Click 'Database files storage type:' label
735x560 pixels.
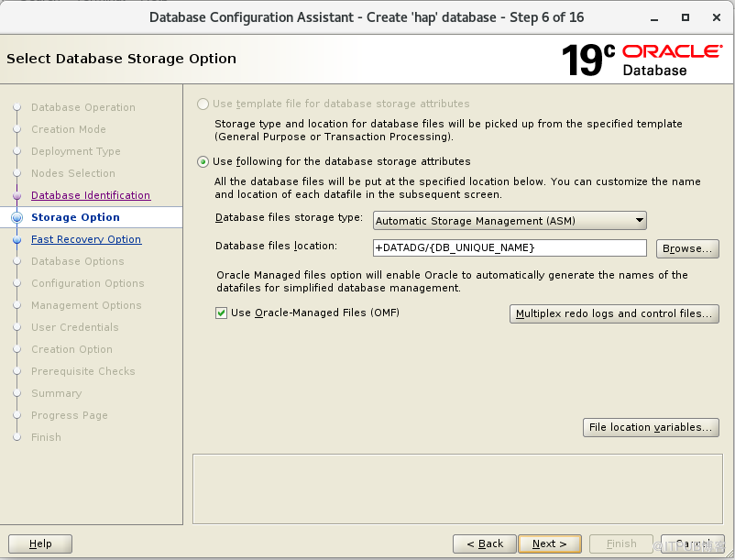(289, 217)
